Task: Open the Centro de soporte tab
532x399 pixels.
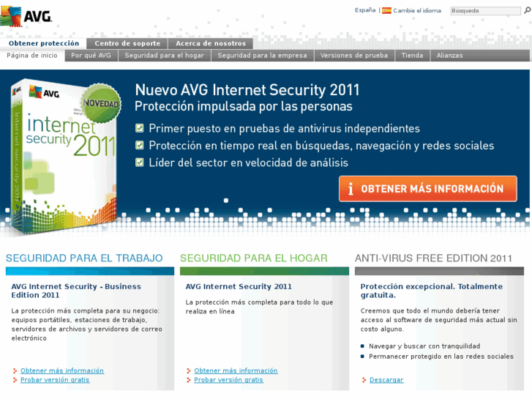Action: pos(127,43)
